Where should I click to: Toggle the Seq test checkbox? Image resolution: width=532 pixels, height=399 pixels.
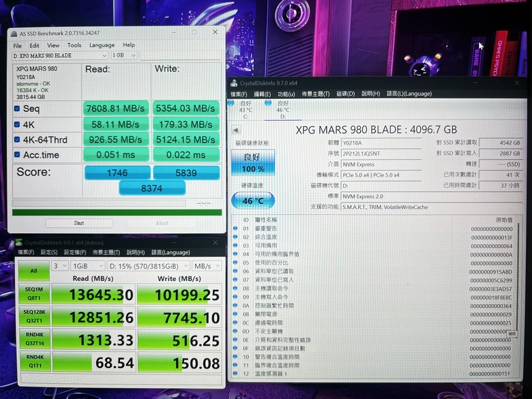16,108
